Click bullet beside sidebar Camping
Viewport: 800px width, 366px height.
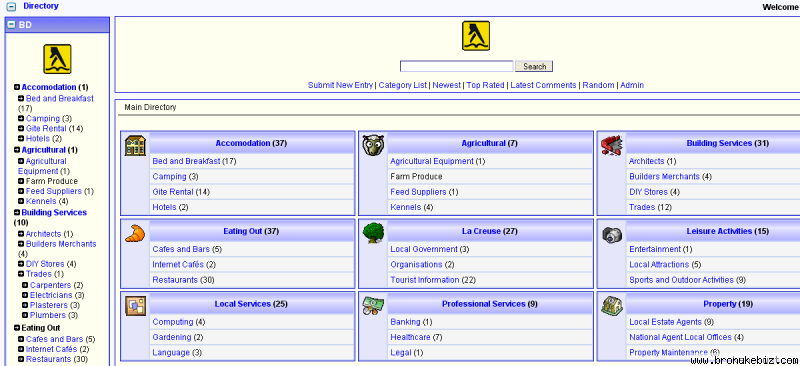pos(21,118)
